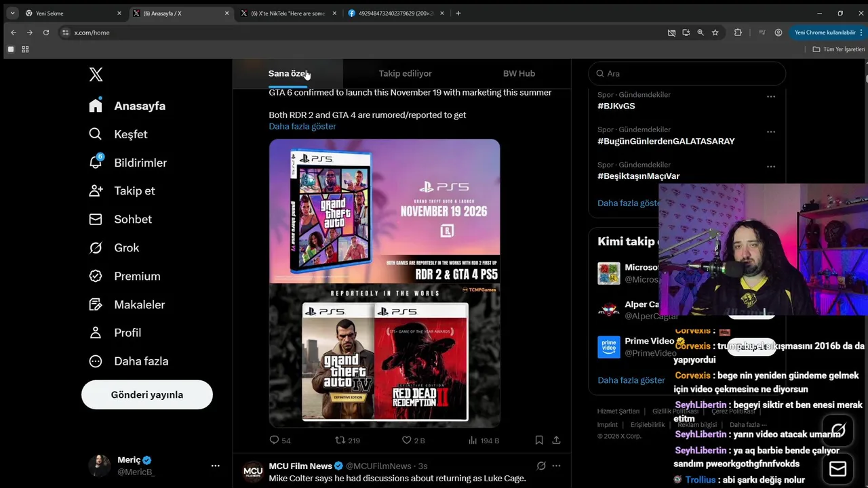Open account switcher dots beside Meriç
The image size is (868, 488).
pos(216,466)
